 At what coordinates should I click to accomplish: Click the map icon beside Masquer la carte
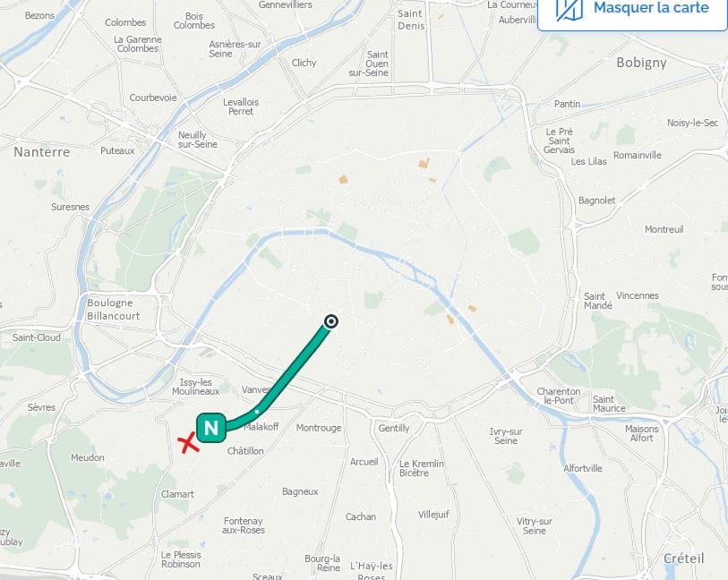click(570, 9)
